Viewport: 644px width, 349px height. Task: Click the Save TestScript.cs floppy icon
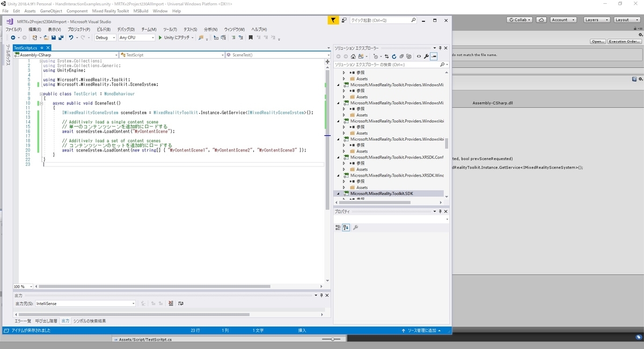pos(53,38)
